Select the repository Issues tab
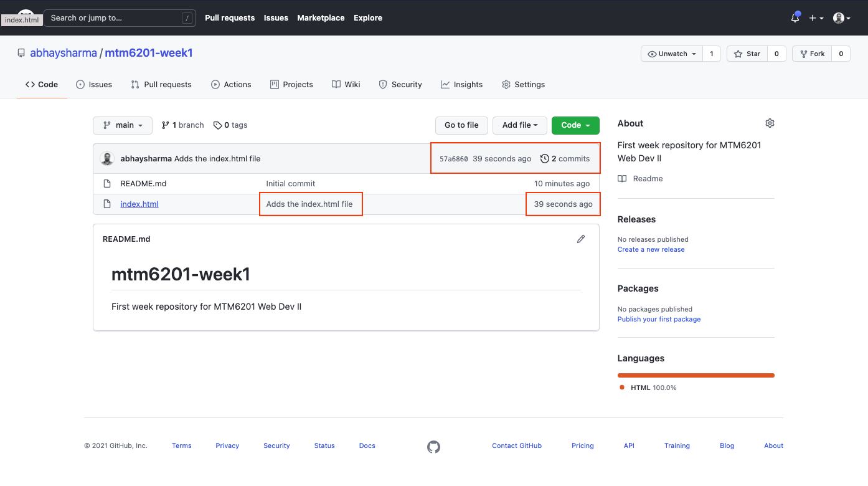This screenshot has width=868, height=486. 94,85
